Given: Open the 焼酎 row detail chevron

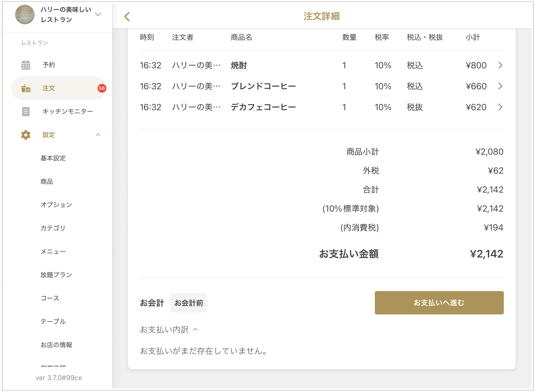Looking at the screenshot, I should [500, 65].
